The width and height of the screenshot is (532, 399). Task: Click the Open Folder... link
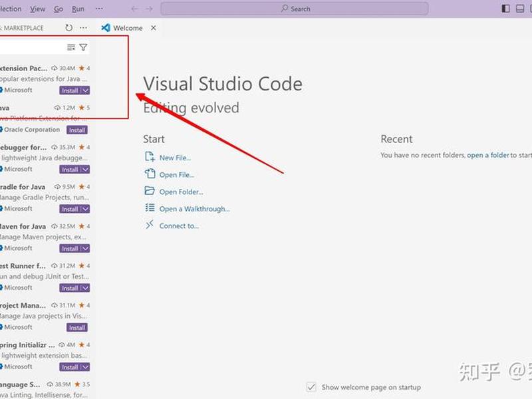pyautogui.click(x=181, y=192)
